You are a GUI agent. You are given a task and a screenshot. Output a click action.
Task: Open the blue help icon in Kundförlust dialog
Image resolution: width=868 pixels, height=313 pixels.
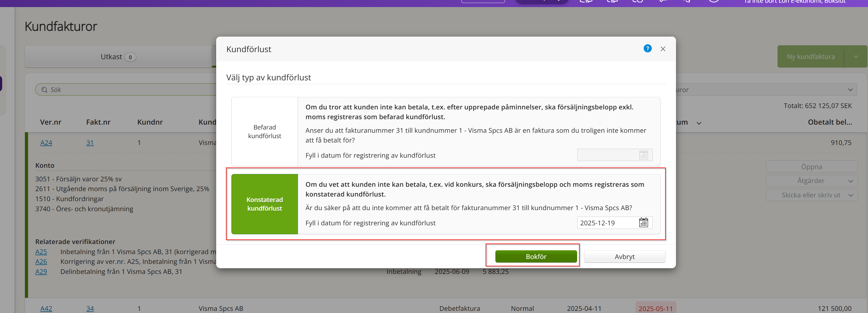[647, 49]
